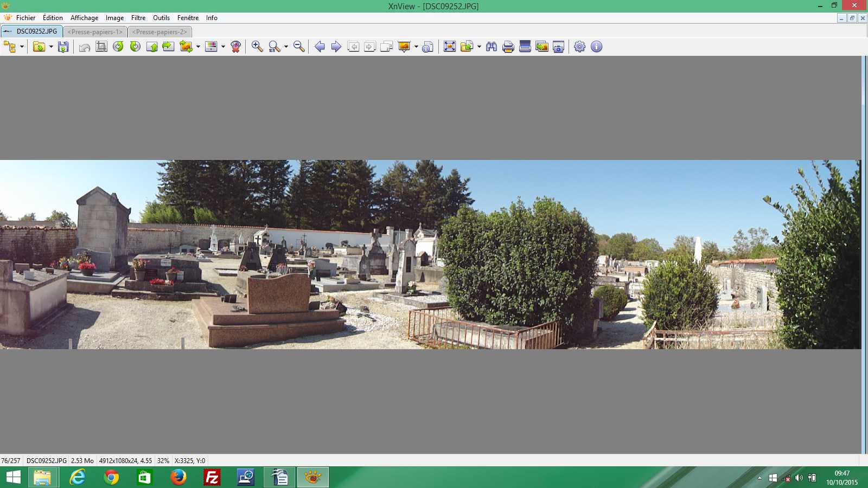
Task: Expand the export dropdown arrow
Action: [x=479, y=47]
